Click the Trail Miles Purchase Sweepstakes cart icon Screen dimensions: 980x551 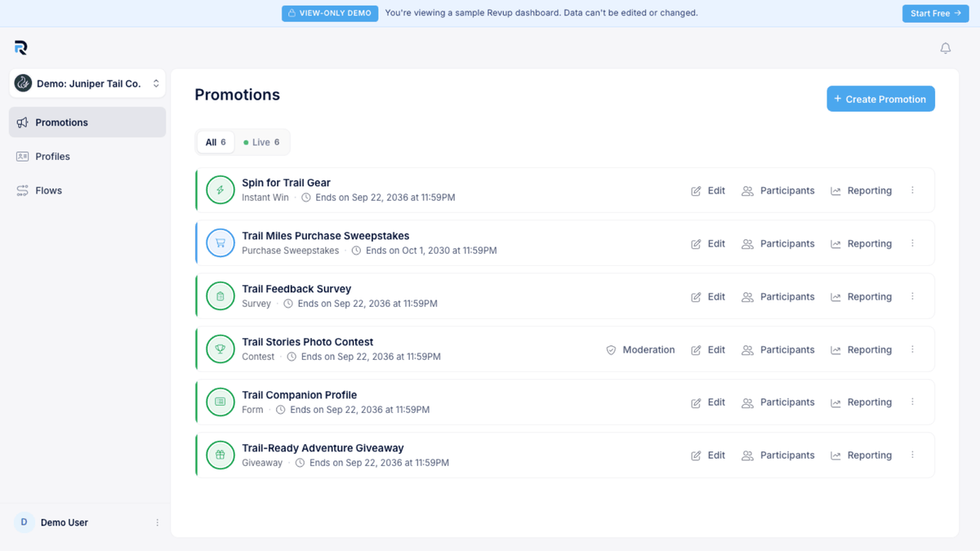(220, 243)
